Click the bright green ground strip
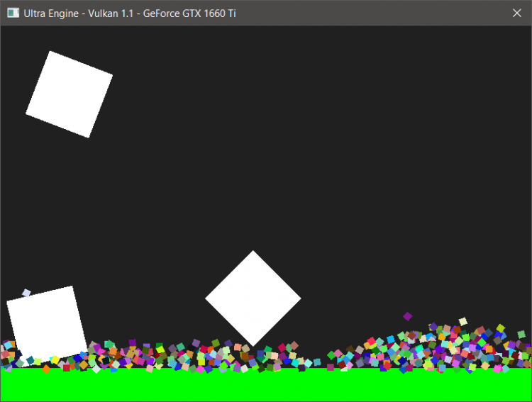This screenshot has width=532, height=402. click(x=266, y=386)
